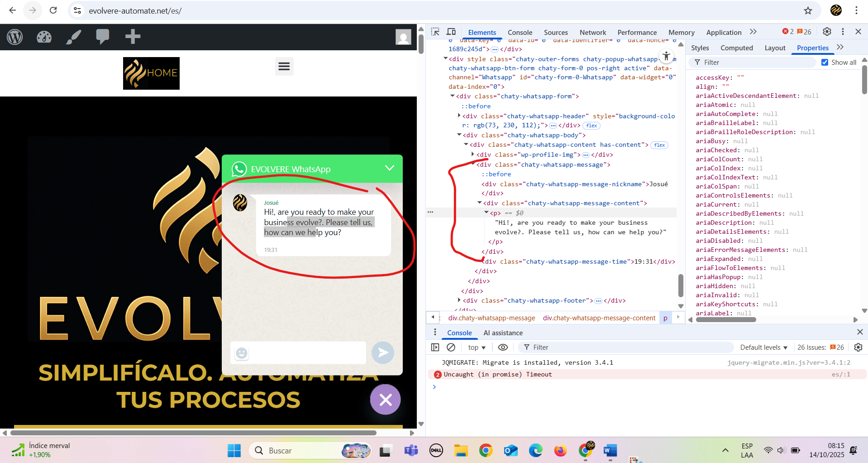
Task: Open the Default levels dropdown
Action: pos(763,347)
